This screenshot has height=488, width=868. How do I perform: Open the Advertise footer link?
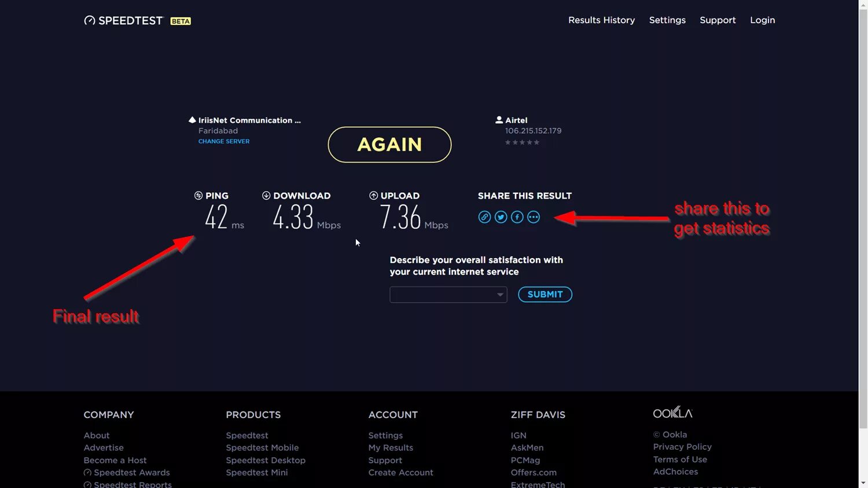tap(104, 447)
